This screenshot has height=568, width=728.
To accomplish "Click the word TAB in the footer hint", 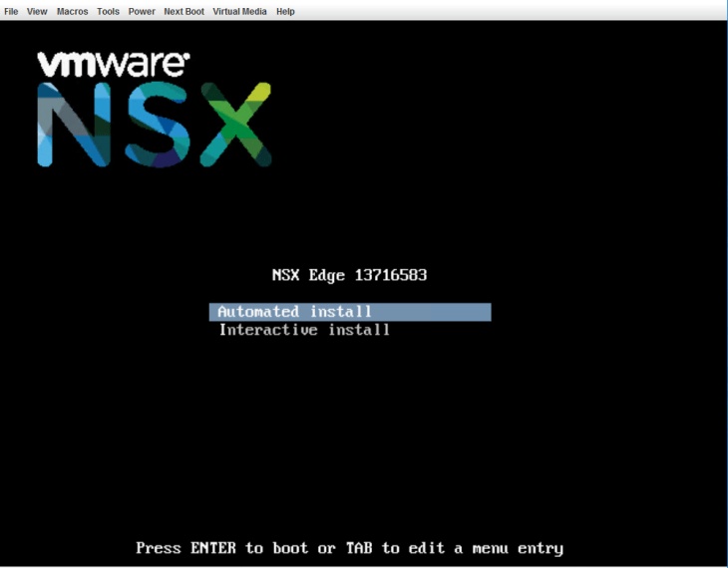I will (x=359, y=548).
